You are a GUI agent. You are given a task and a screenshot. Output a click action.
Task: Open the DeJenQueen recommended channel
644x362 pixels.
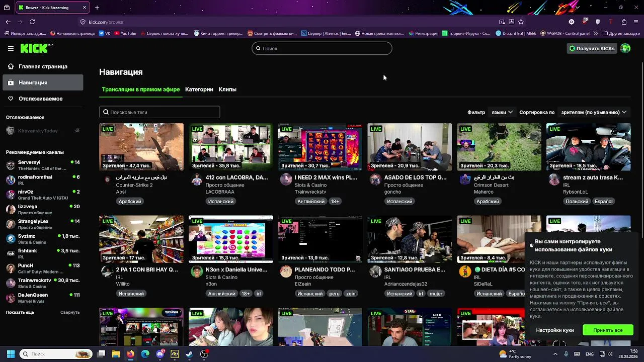pyautogui.click(x=43, y=298)
